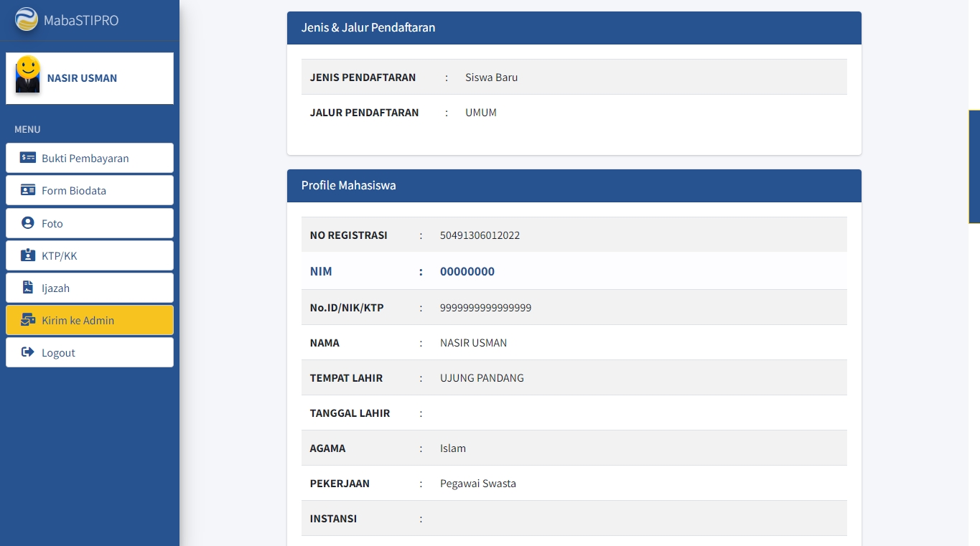Open the badge icon next to KTP/KK
This screenshot has height=546, width=980.
[x=28, y=255]
